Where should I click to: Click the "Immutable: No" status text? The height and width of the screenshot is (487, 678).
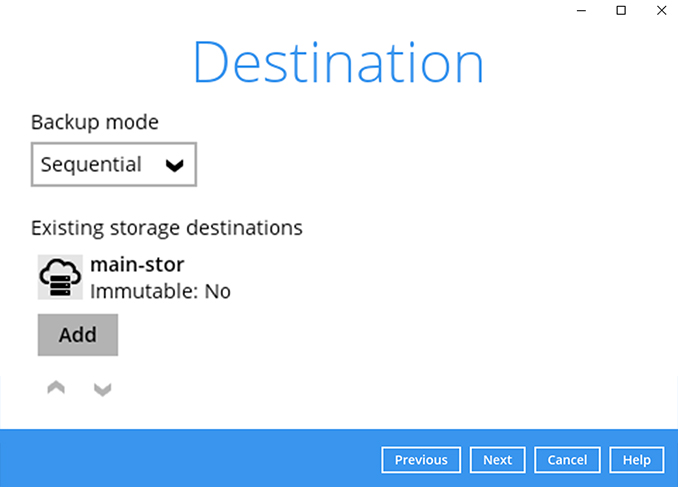click(160, 291)
